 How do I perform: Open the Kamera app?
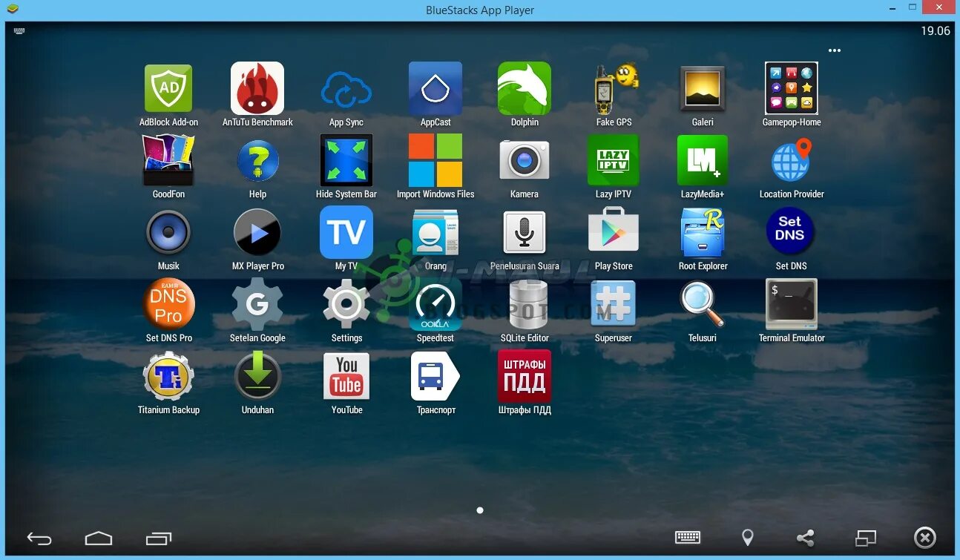525,160
